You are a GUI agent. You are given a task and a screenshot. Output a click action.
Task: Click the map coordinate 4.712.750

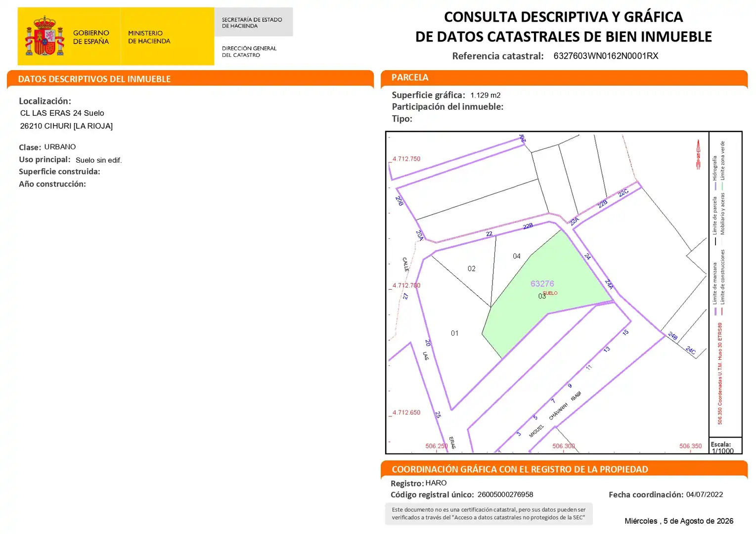tap(406, 159)
